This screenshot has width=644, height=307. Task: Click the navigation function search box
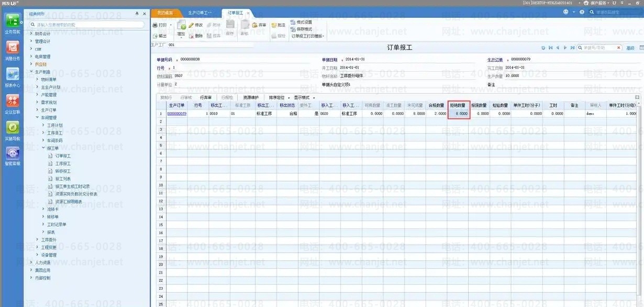click(x=86, y=25)
